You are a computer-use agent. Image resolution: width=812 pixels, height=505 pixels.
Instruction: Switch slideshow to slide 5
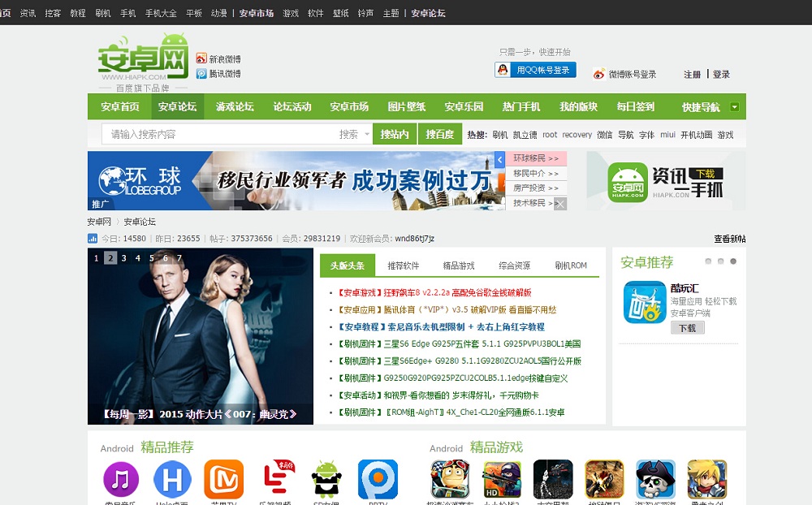point(152,258)
